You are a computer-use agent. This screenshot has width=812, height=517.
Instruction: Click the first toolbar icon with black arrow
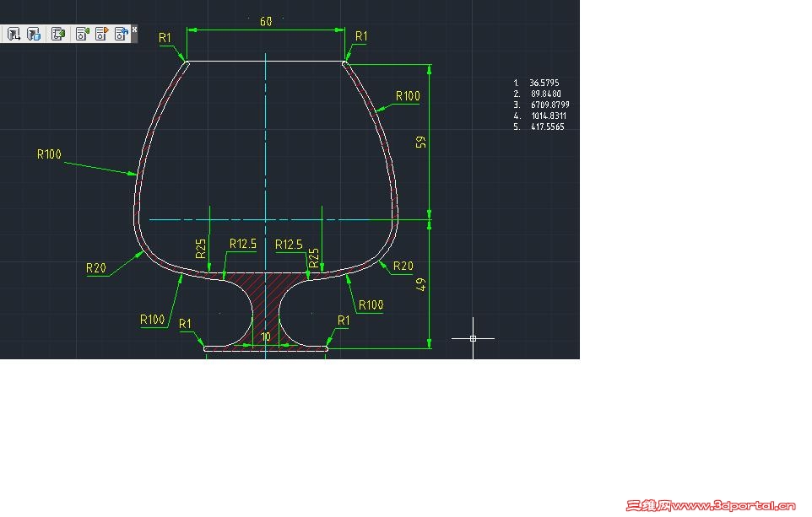14,34
